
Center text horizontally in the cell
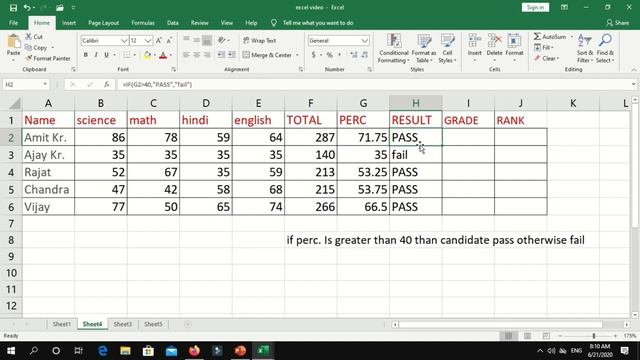point(196,55)
